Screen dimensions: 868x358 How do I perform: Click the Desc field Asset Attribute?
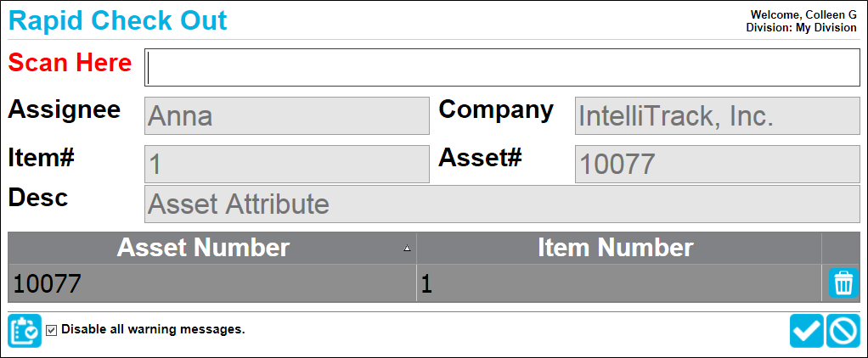502,204
